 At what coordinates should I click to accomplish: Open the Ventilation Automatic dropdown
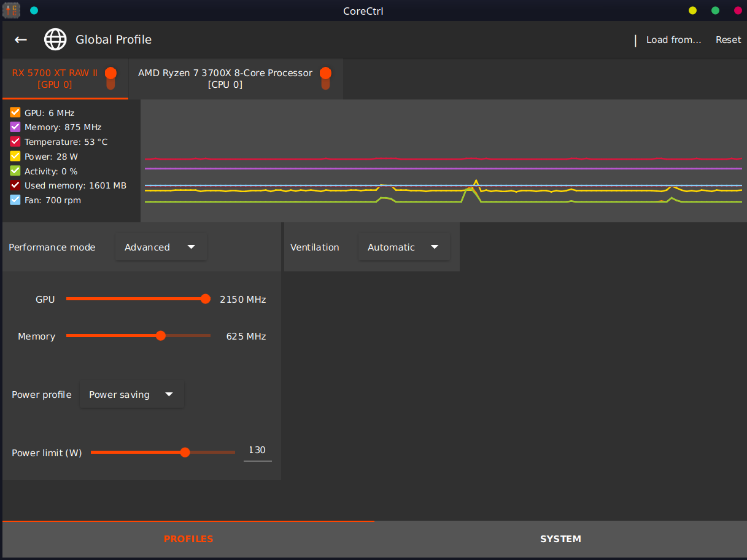pyautogui.click(x=404, y=247)
